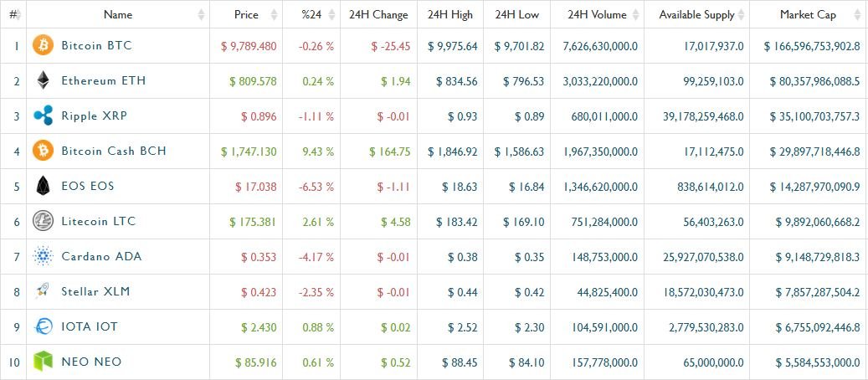Click the 24H High column header
Viewport: 868px width, 380px height.
pos(450,15)
